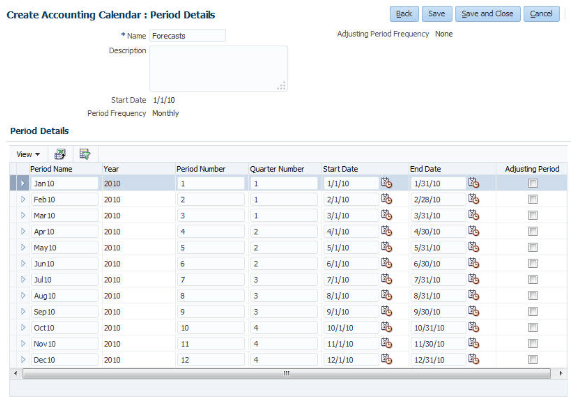Click the Start Date field 11/1/10
Screen dimensions: 572x403
coord(351,344)
